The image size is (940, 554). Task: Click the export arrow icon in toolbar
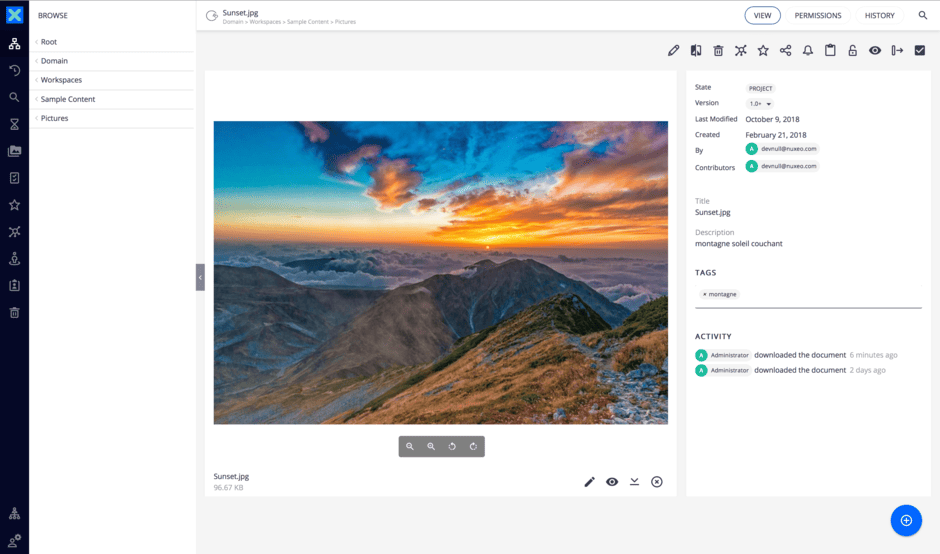click(x=897, y=50)
